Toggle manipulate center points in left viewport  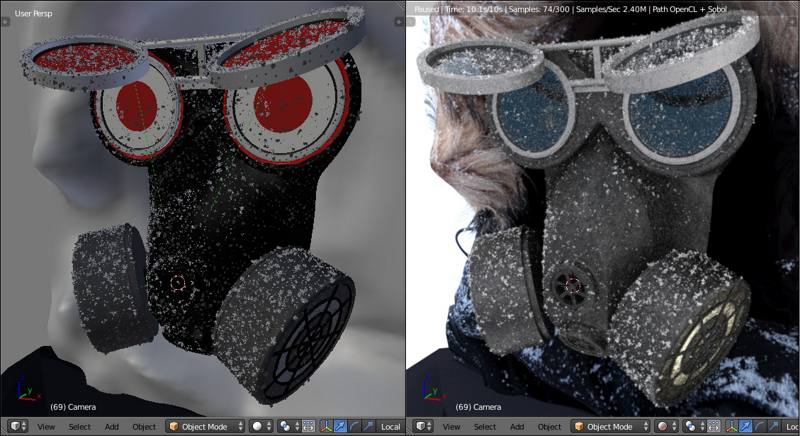(x=308, y=426)
